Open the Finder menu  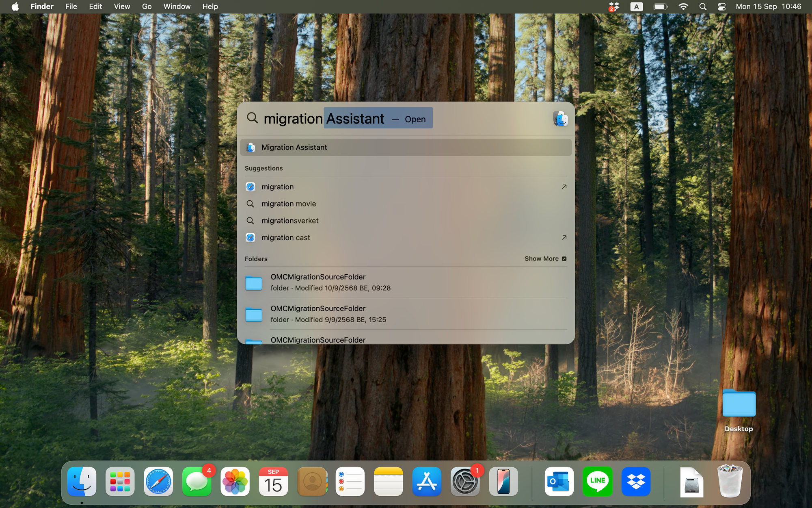pyautogui.click(x=42, y=7)
